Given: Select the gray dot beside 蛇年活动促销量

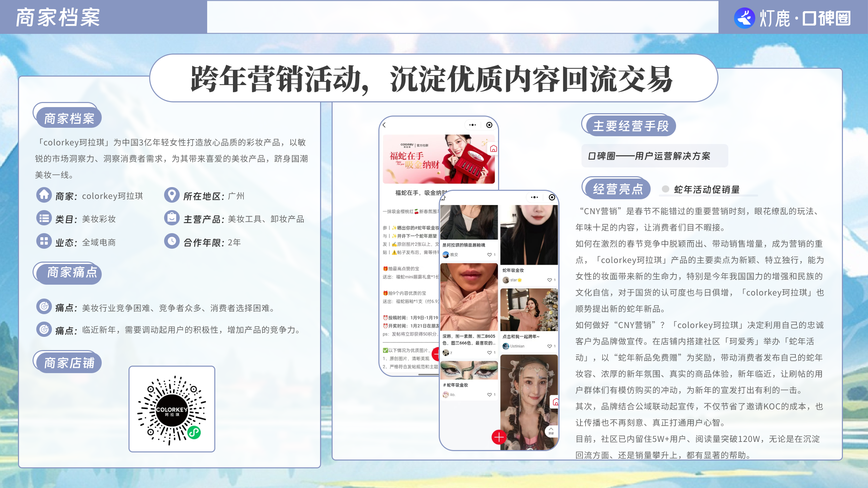Looking at the screenshot, I should click(x=666, y=189).
